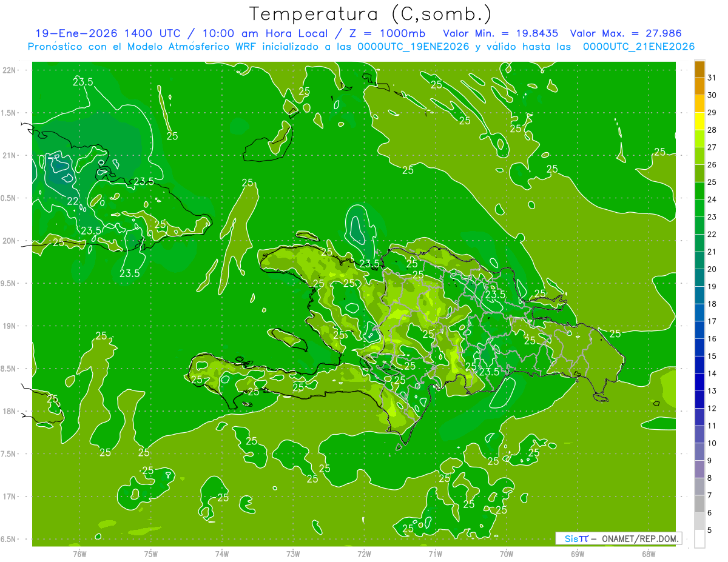Select the 'Valor Min. = 19.8435' value
728x562 pixels.
[x=500, y=33]
